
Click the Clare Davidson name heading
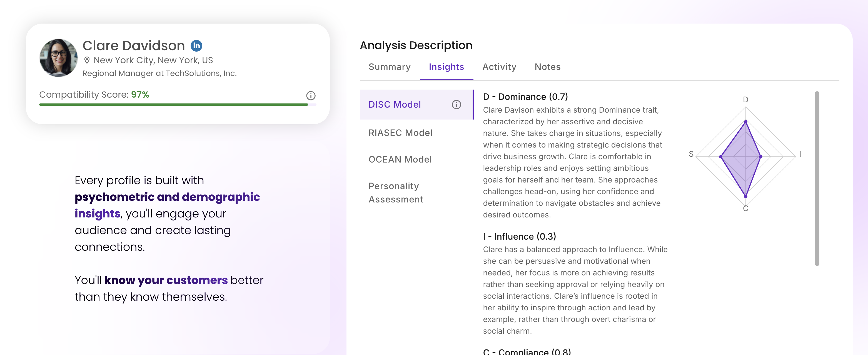coord(133,46)
